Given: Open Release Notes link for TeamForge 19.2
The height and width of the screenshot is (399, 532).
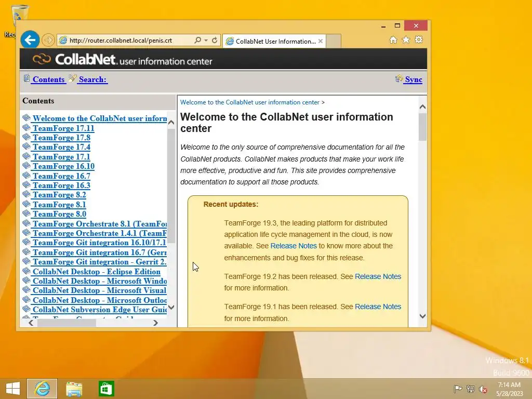Looking at the screenshot, I should pos(378,276).
